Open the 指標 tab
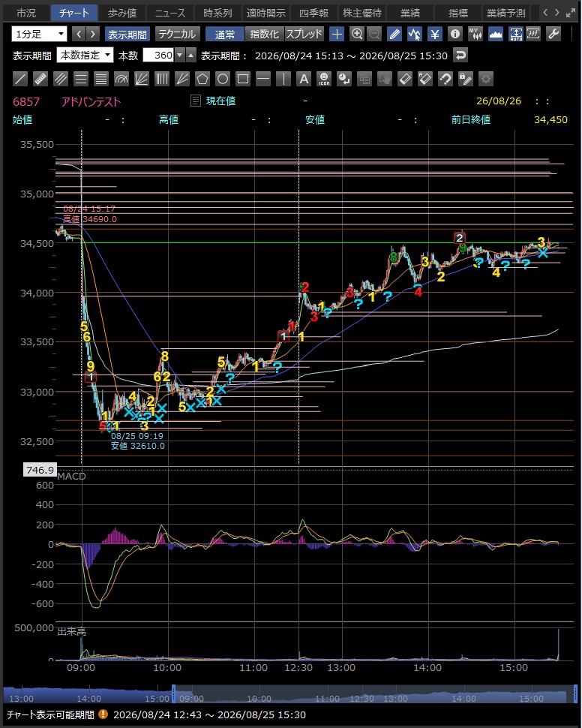Image resolution: width=582 pixels, height=728 pixels. point(458,13)
